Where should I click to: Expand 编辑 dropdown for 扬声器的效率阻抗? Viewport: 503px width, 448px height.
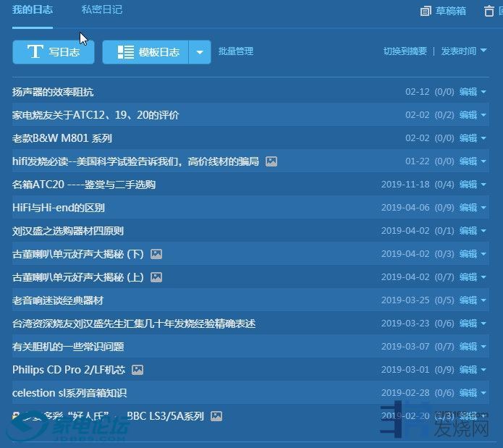click(x=483, y=92)
